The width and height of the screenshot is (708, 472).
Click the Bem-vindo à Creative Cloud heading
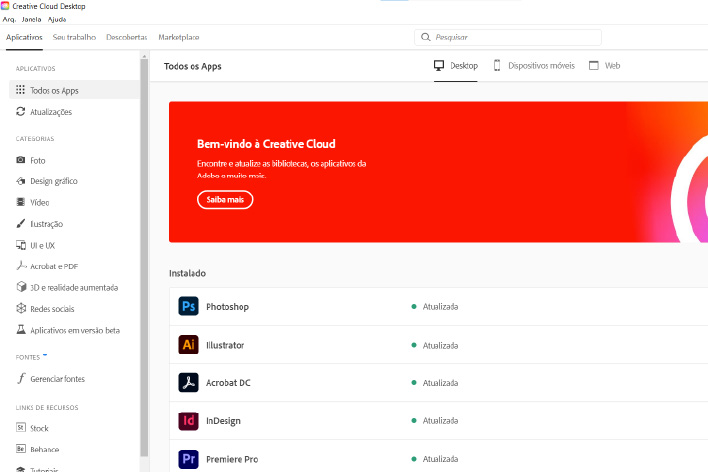point(266,144)
